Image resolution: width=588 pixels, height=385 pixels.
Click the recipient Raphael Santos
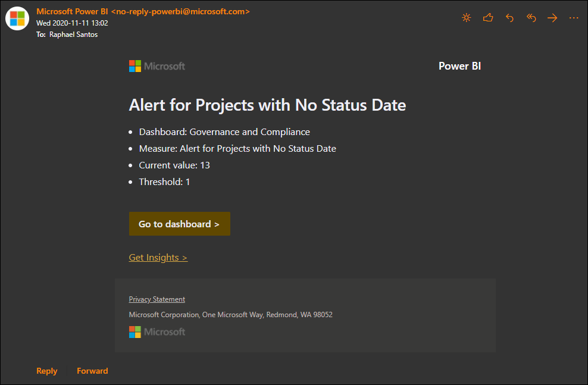point(74,35)
